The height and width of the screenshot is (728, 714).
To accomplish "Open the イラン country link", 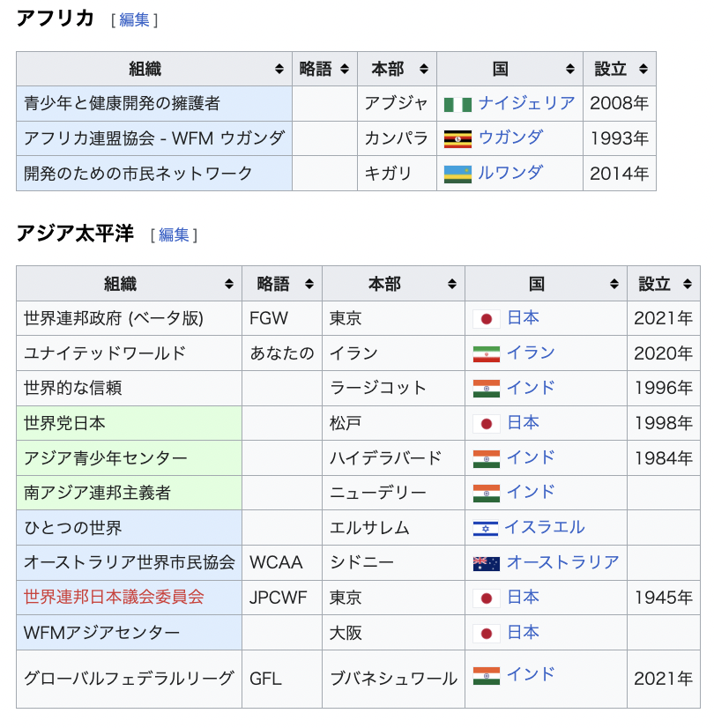I will 531,353.
